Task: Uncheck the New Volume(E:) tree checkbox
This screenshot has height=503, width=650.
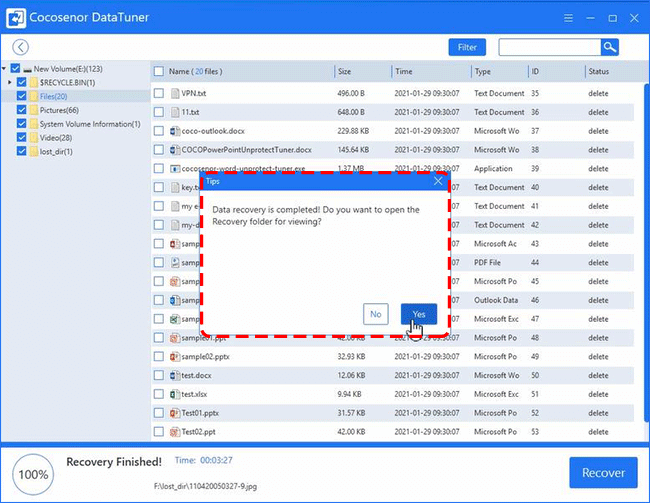Action: (x=15, y=68)
